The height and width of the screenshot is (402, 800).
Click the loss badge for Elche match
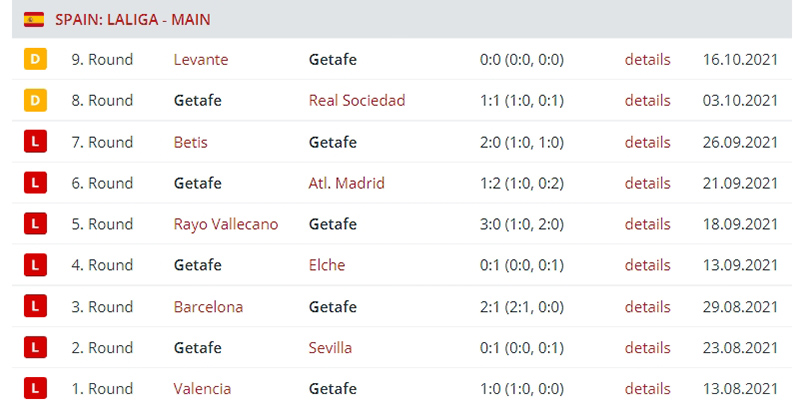click(35, 265)
